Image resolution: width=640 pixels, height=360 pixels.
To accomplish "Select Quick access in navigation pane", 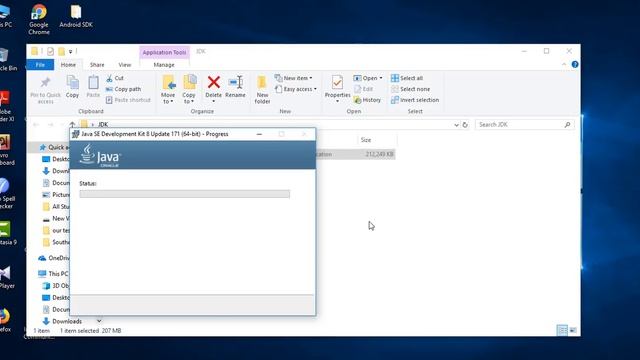I will tap(54, 147).
